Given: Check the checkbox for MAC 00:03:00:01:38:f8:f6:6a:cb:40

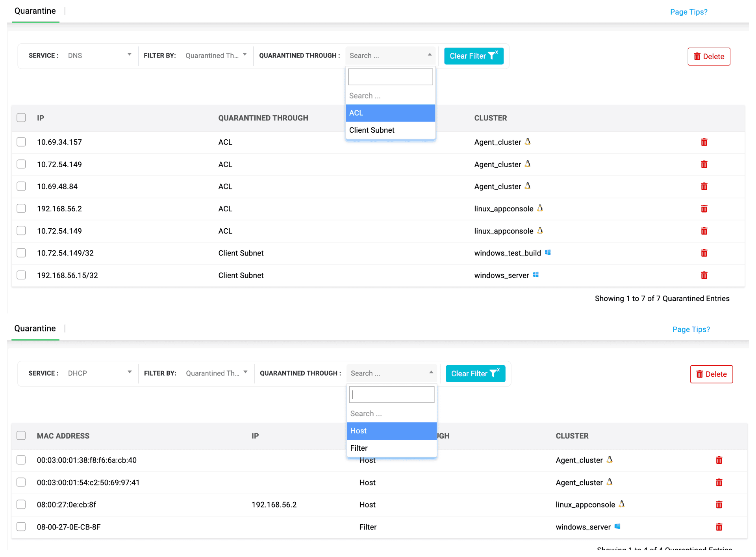Looking at the screenshot, I should [x=21, y=460].
